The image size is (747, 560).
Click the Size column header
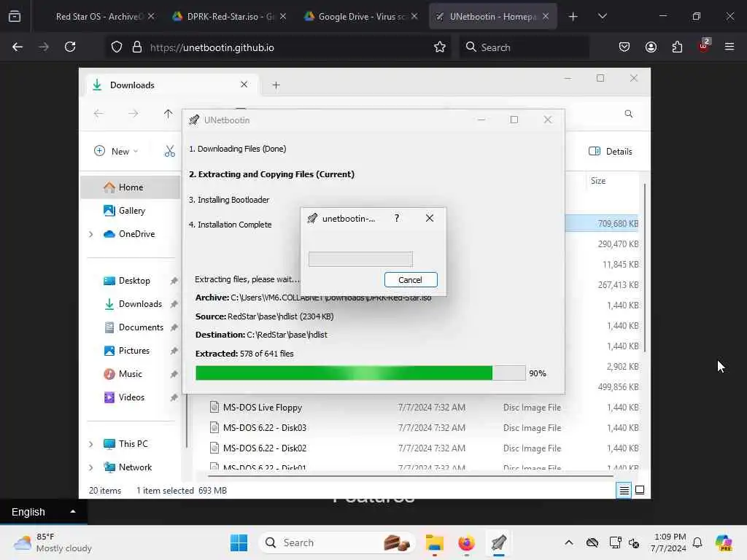tap(598, 181)
